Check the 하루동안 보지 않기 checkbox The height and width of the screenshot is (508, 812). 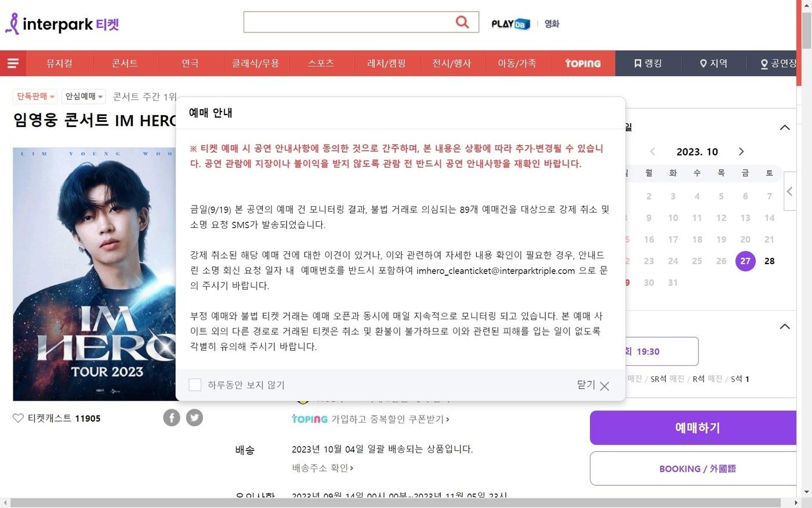tap(195, 385)
